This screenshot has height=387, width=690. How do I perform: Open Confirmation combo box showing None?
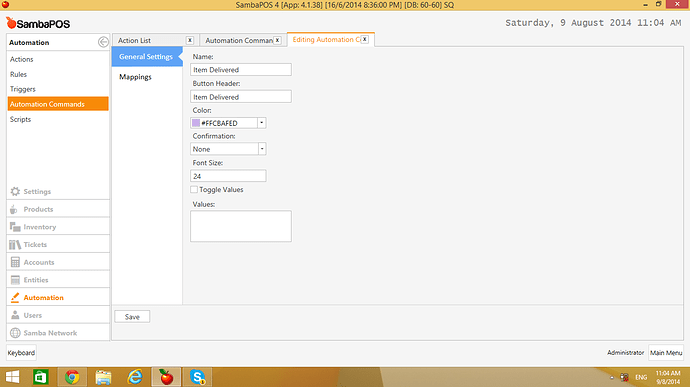[228, 149]
